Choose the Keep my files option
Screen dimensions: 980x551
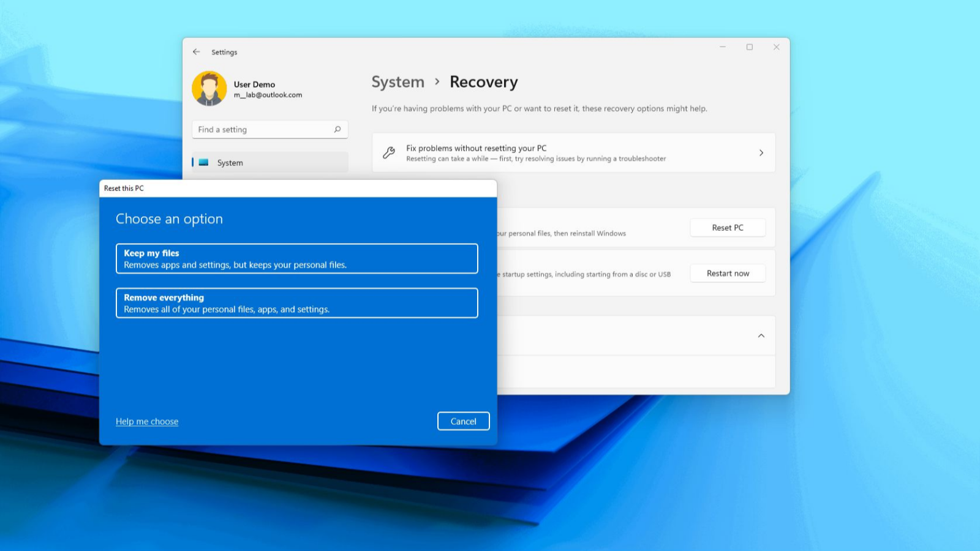point(296,258)
